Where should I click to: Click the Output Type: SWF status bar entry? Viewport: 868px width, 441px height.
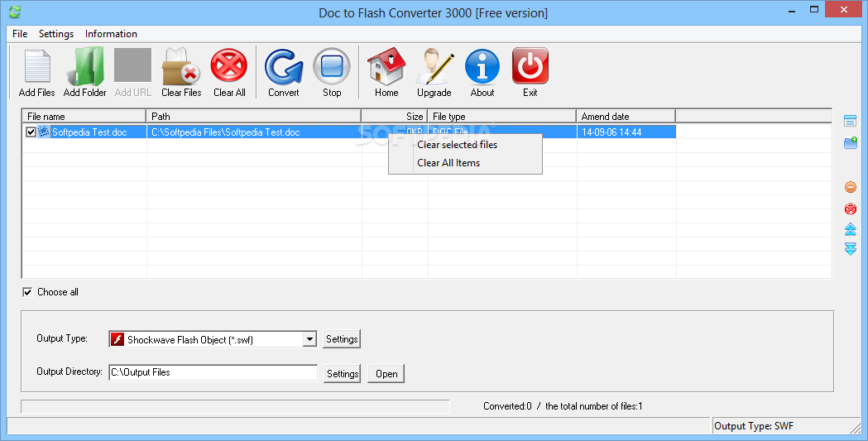pyautogui.click(x=754, y=426)
